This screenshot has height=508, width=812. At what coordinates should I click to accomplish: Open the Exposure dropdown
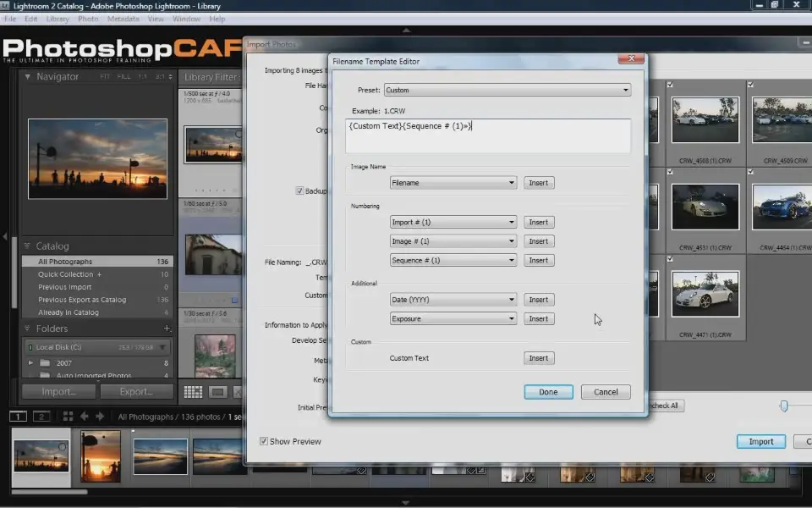coord(453,319)
